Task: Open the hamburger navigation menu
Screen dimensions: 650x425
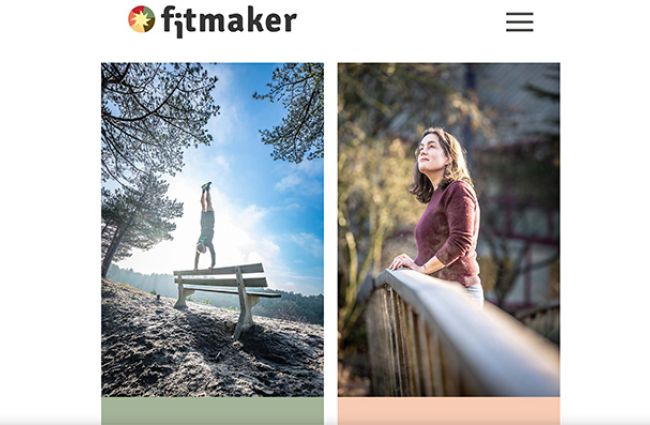Action: click(519, 22)
